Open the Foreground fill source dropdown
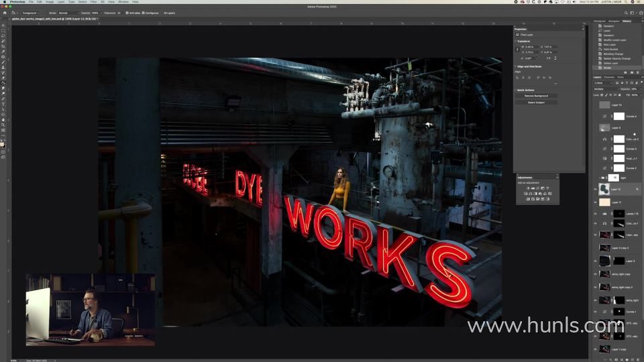The height and width of the screenshot is (362, 644). [30, 13]
